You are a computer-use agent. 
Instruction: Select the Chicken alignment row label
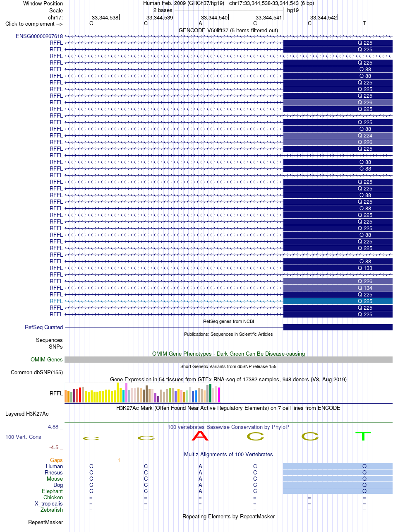coord(53,497)
